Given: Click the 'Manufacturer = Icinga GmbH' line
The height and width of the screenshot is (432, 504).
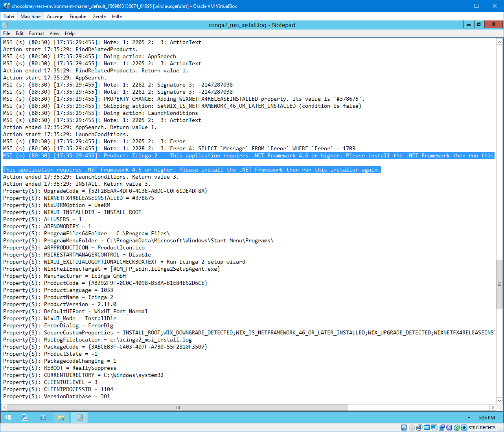Looking at the screenshot, I should pyautogui.click(x=64, y=276).
